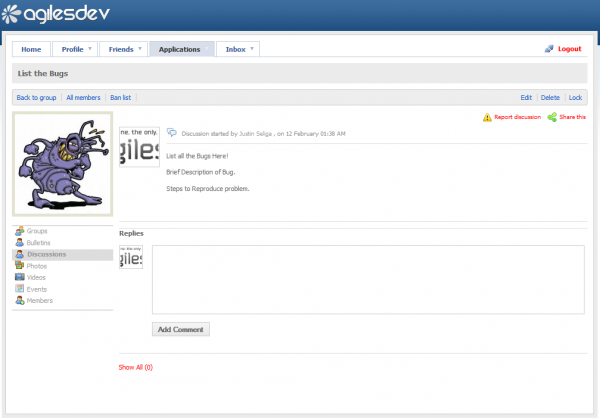Viewport: 600px width, 419px height.
Task: Click the Bulletins sidebar icon
Action: (x=20, y=243)
